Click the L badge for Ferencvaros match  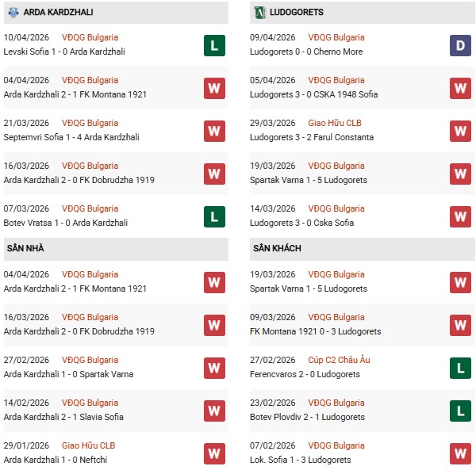click(x=461, y=368)
